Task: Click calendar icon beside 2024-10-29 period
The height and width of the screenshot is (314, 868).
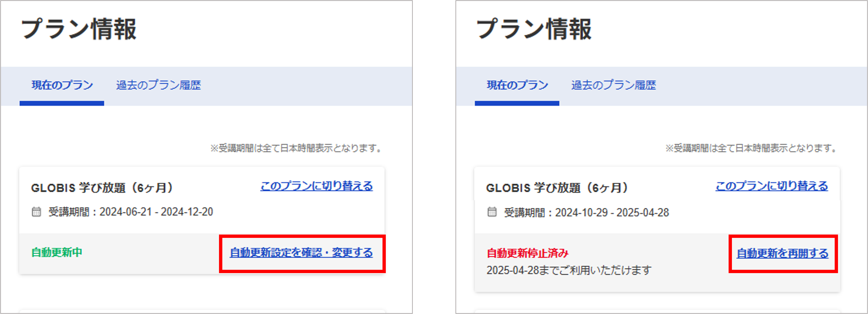Action: 492,212
